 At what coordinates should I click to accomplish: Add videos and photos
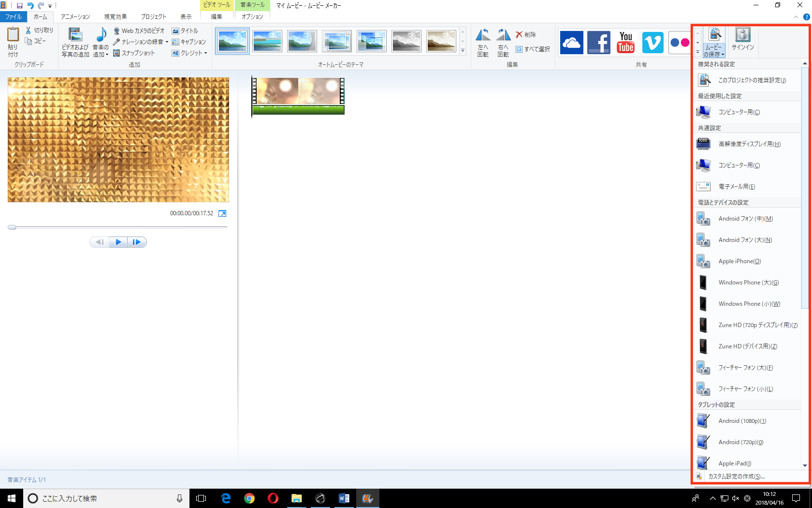(x=75, y=42)
